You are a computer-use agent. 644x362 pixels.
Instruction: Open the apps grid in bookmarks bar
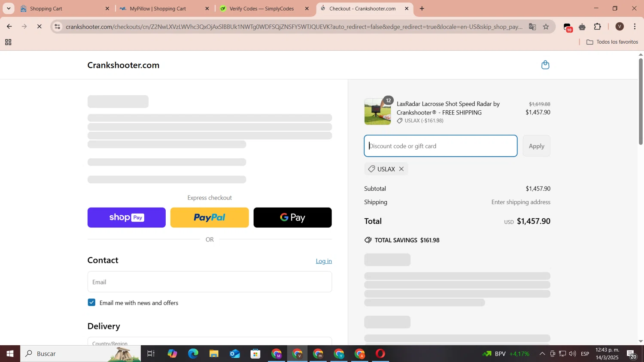tap(8, 42)
